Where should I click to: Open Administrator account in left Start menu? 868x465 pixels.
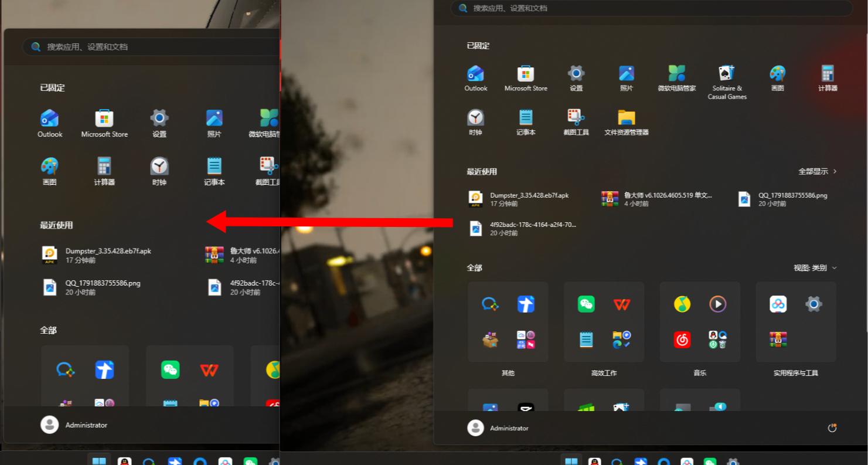(x=74, y=425)
